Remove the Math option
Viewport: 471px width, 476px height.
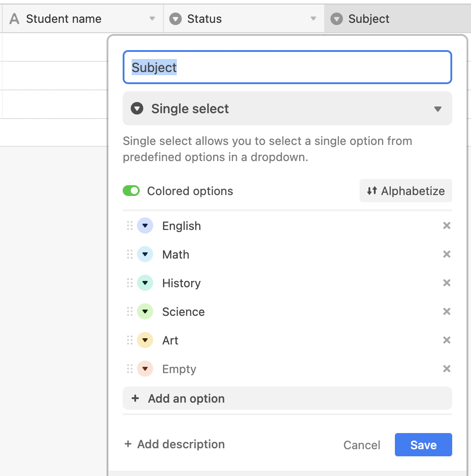tap(446, 254)
